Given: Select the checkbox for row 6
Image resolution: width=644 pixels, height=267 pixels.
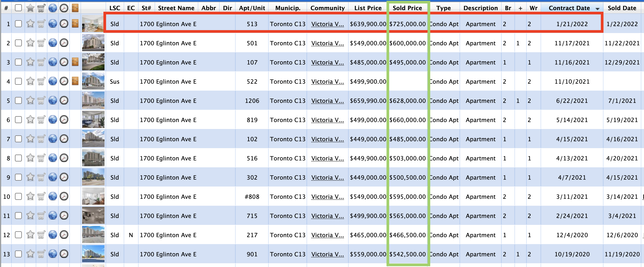Looking at the screenshot, I should tap(18, 120).
